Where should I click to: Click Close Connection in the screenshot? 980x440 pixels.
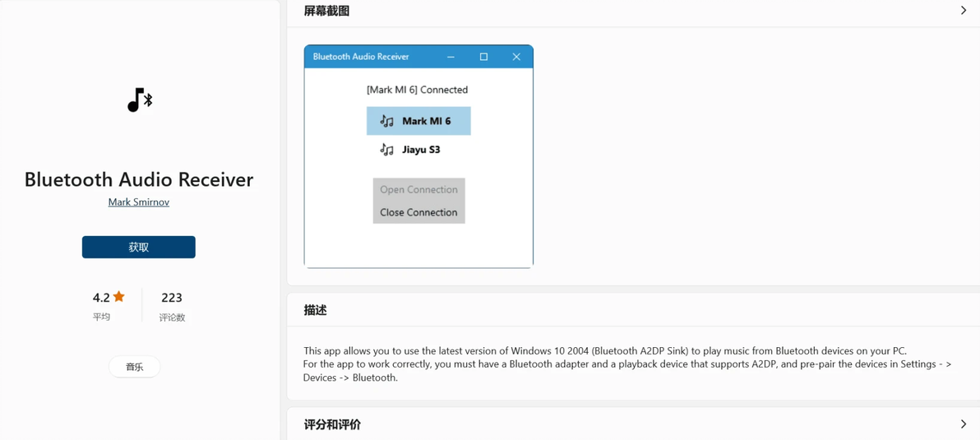point(418,212)
